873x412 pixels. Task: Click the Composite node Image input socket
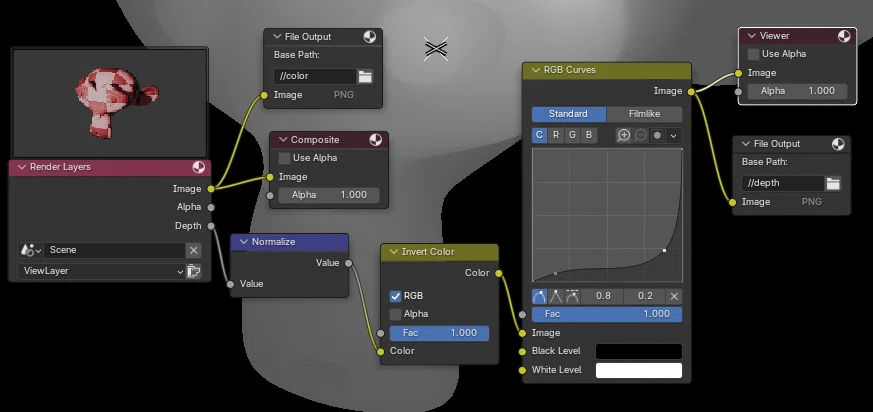(x=270, y=177)
